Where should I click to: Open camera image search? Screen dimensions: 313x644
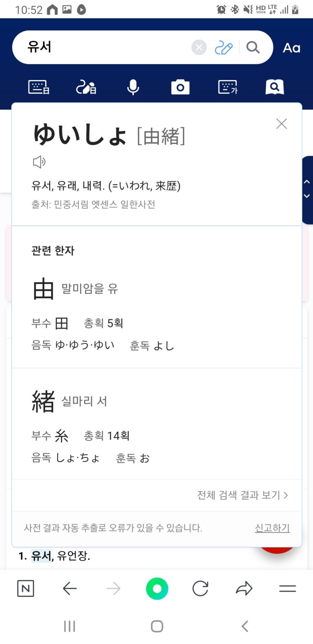click(x=180, y=87)
